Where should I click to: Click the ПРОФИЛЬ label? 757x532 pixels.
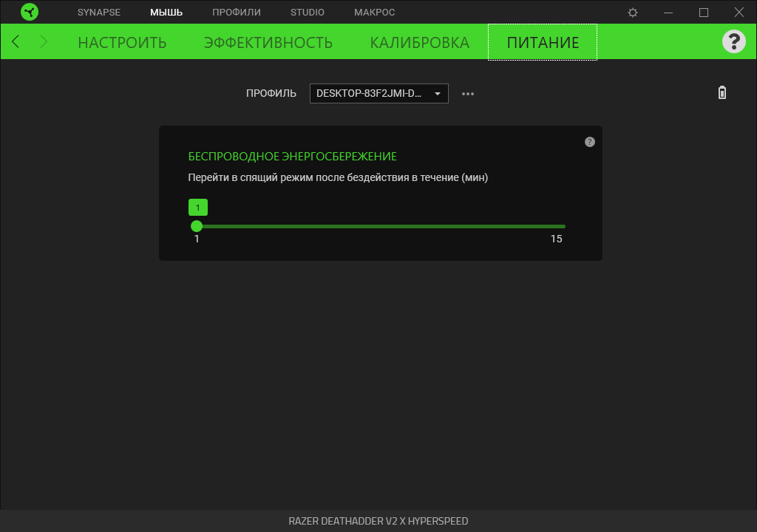[271, 93]
